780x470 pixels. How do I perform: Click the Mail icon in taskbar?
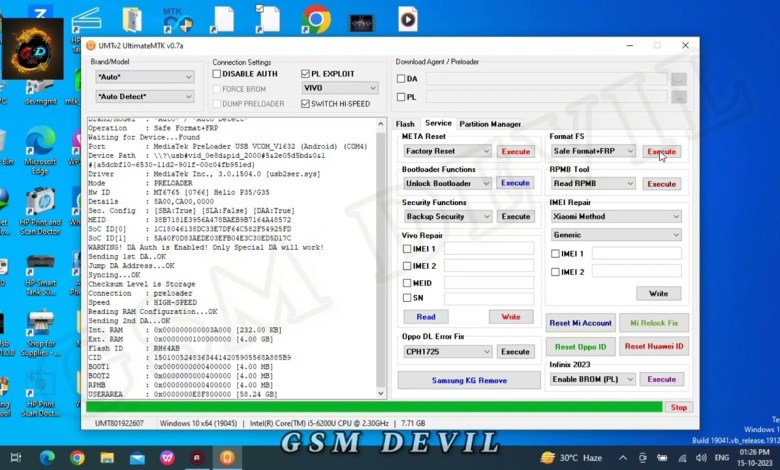pyautogui.click(x=137, y=457)
